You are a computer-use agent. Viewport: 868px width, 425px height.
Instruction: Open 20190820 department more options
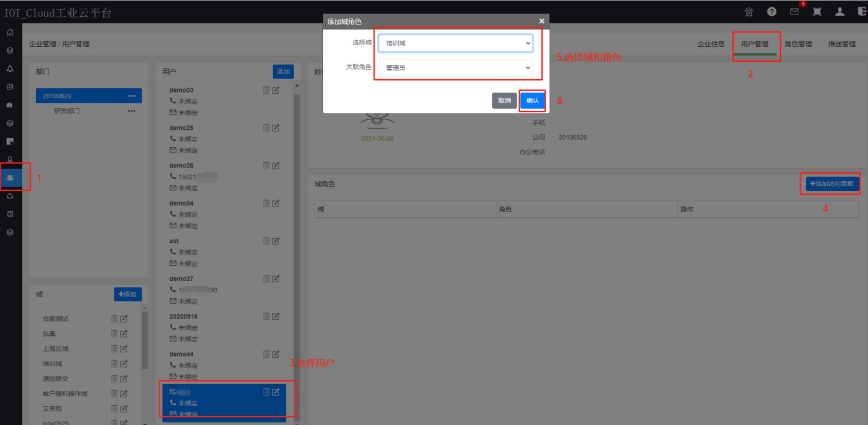click(132, 96)
